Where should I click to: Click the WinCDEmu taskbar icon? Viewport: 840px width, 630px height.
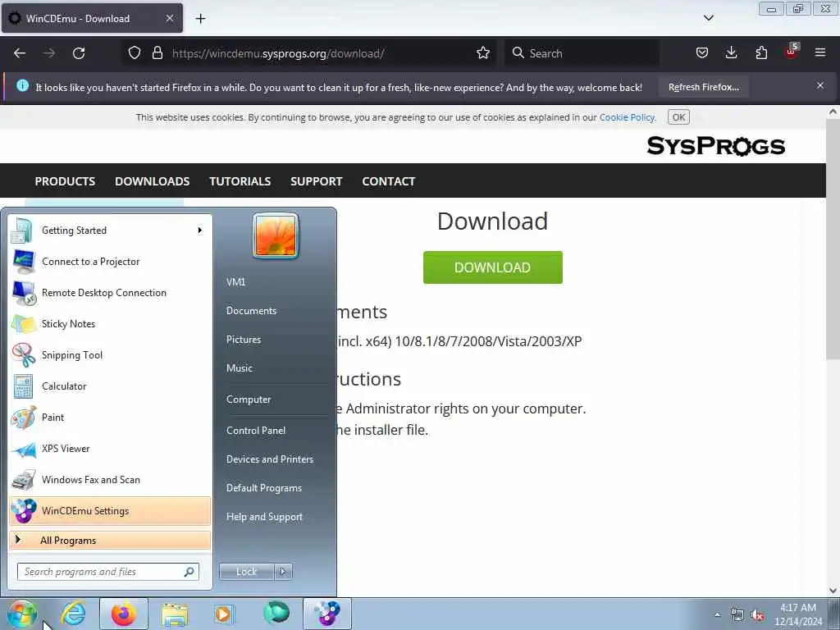327,614
